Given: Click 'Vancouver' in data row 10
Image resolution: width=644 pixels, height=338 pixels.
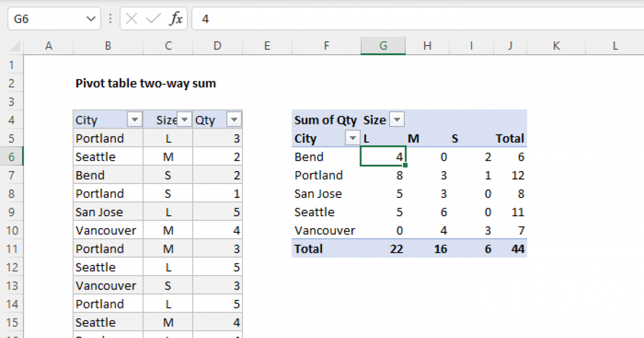Looking at the screenshot, I should (106, 230).
